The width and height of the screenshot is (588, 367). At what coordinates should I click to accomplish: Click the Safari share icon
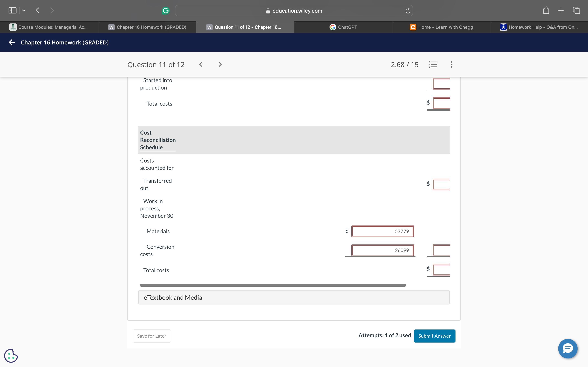pos(546,10)
